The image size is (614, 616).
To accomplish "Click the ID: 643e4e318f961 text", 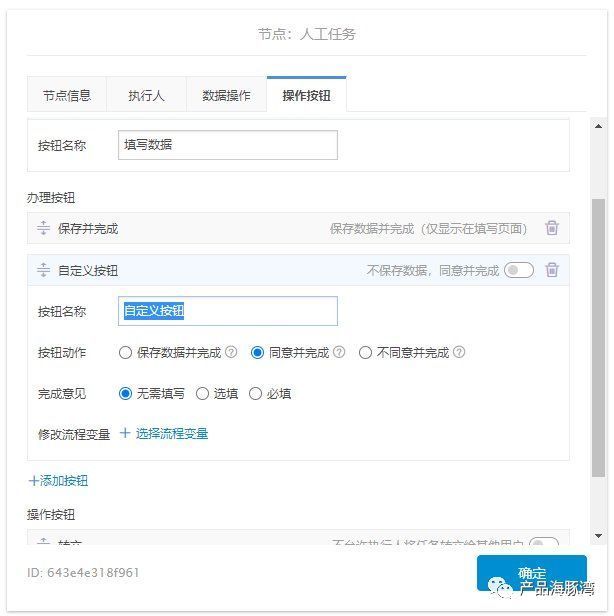I will click(83, 572).
